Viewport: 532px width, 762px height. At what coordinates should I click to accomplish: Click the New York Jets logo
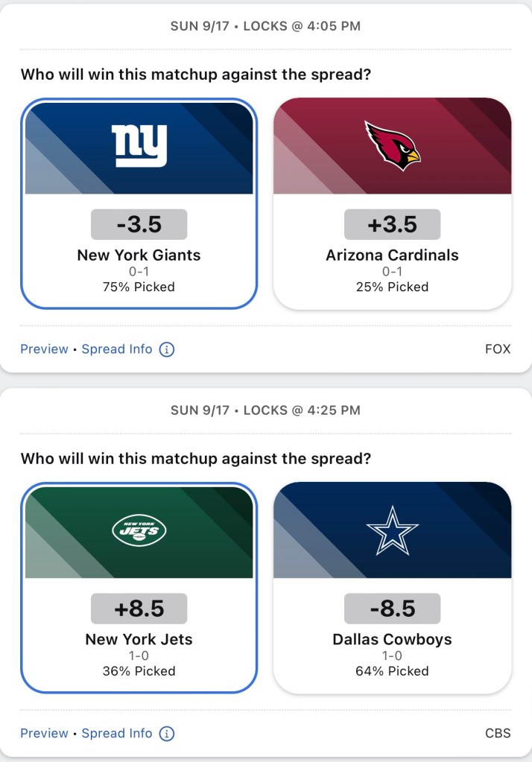(139, 530)
